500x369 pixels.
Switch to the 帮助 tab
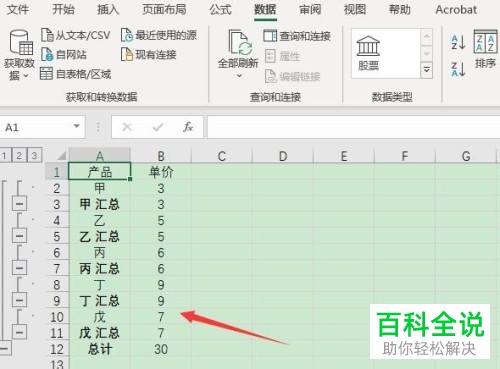click(400, 10)
